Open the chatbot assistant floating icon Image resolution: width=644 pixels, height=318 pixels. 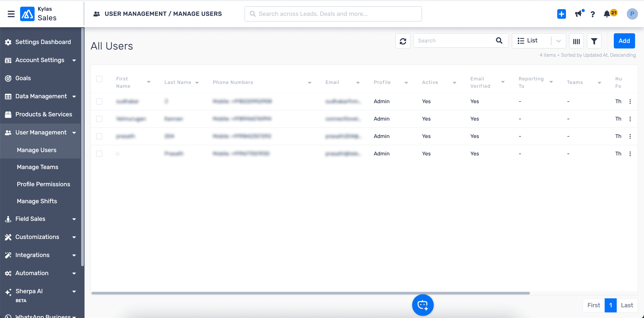[422, 305]
